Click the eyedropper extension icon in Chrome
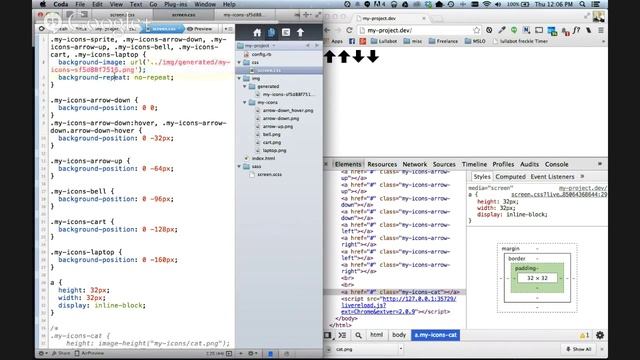The width and height of the screenshot is (640, 360). [502, 30]
